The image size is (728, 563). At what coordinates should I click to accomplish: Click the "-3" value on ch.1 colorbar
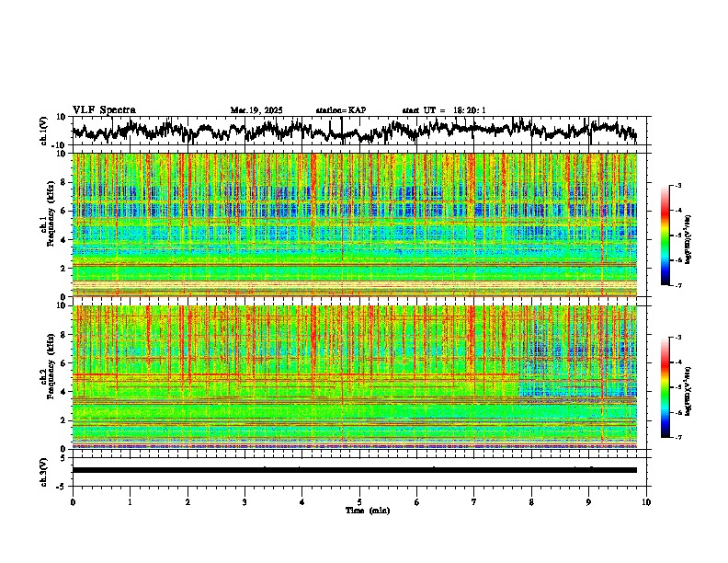point(678,185)
